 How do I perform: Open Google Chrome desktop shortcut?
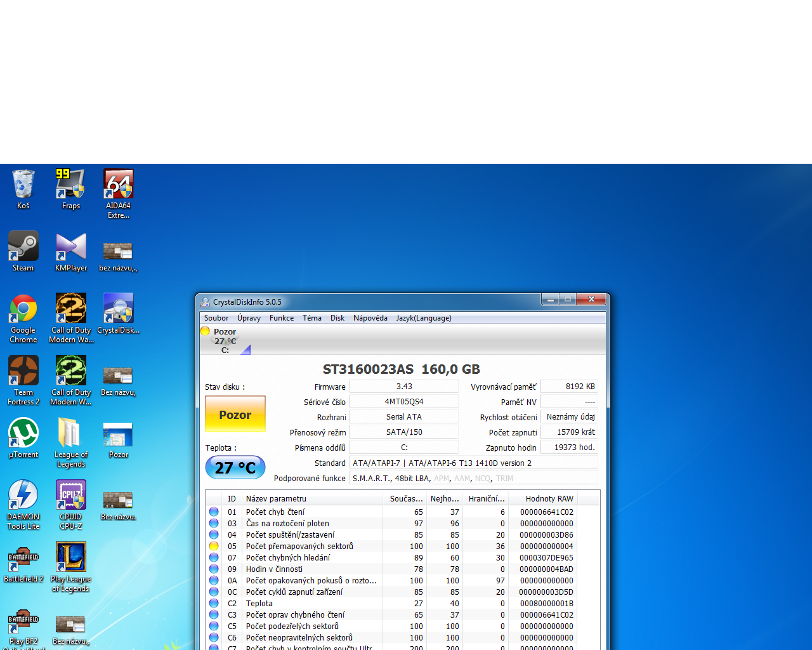tap(23, 318)
